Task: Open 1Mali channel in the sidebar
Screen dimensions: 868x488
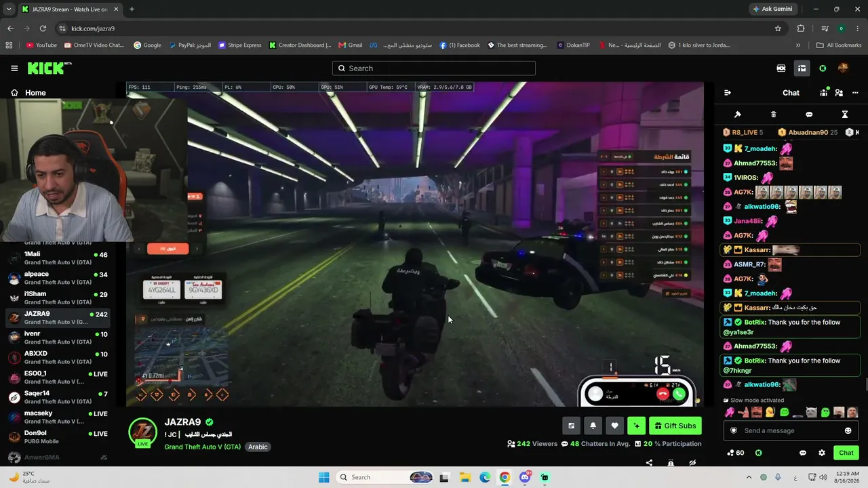Action: [58, 258]
